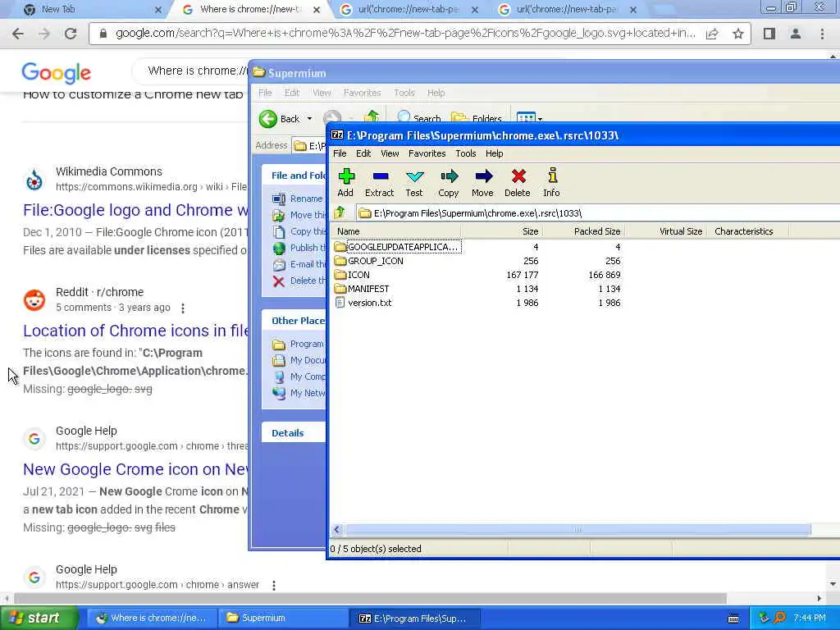Click Delete task in Explorer side panel
Screen dimensions: 840x630
[x=299, y=281]
